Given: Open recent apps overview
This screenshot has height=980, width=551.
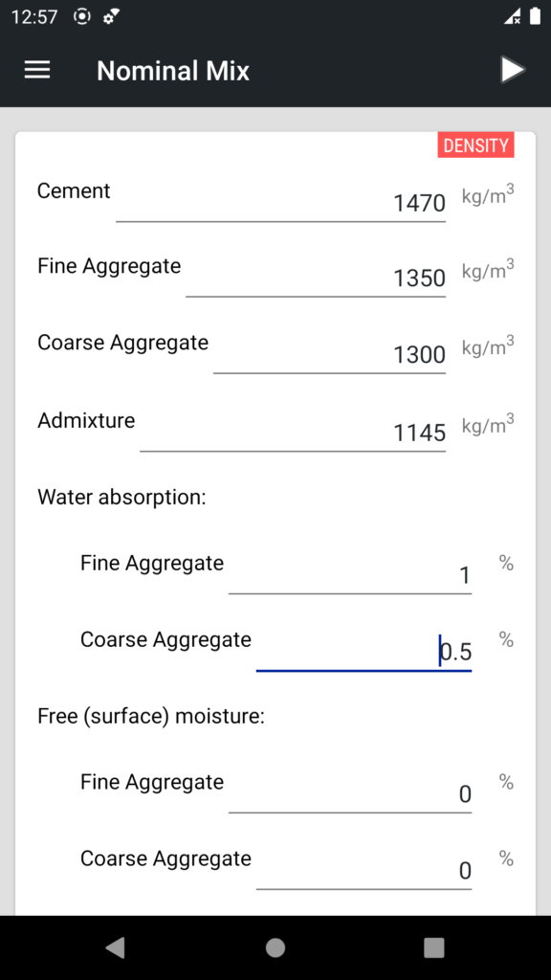Looking at the screenshot, I should [433, 947].
